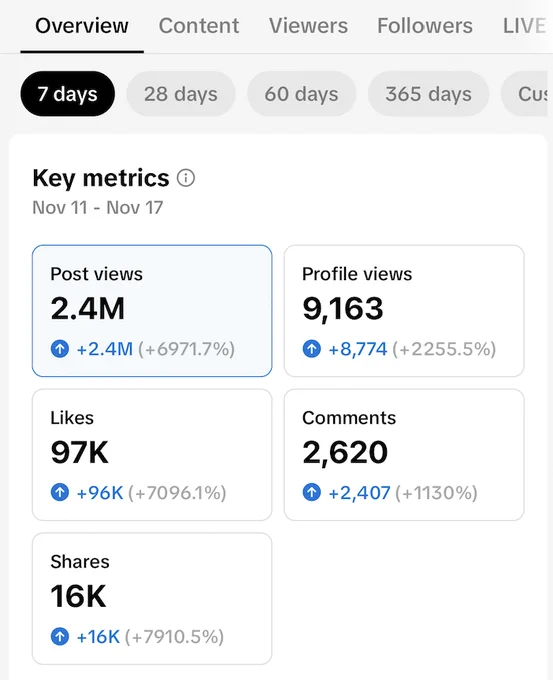553x680 pixels.
Task: Set range to 365 days
Action: tap(429, 94)
